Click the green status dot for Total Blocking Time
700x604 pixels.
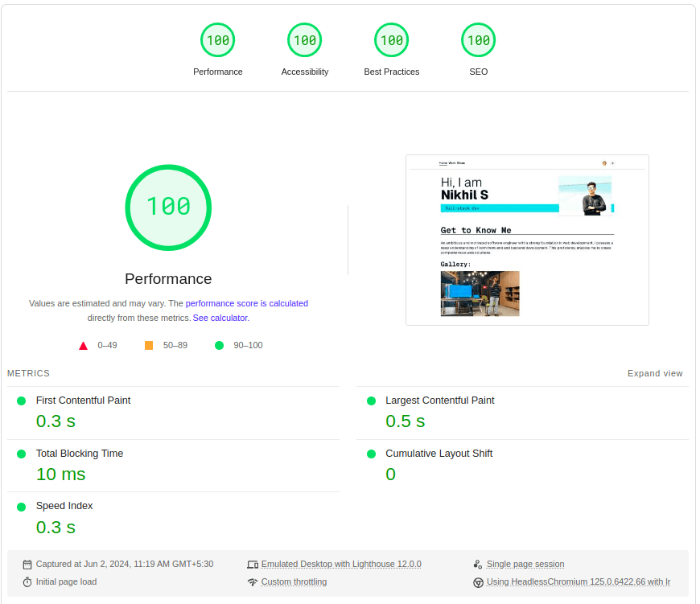[x=20, y=453]
